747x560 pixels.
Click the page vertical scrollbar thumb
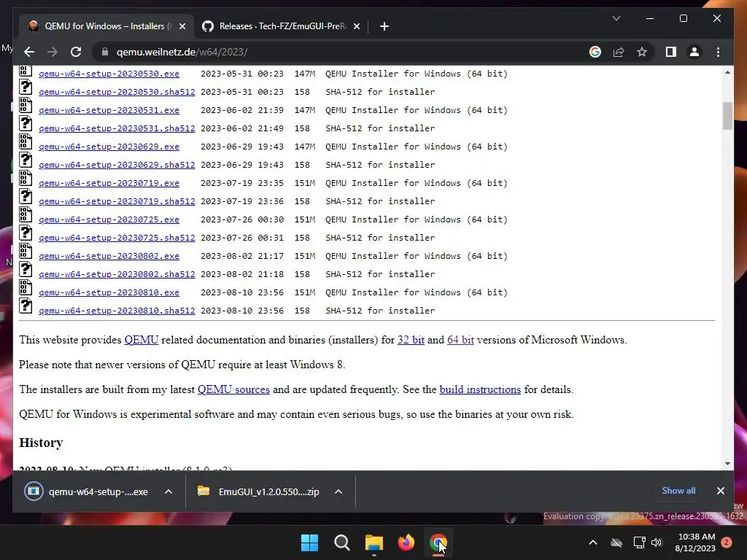click(x=727, y=116)
